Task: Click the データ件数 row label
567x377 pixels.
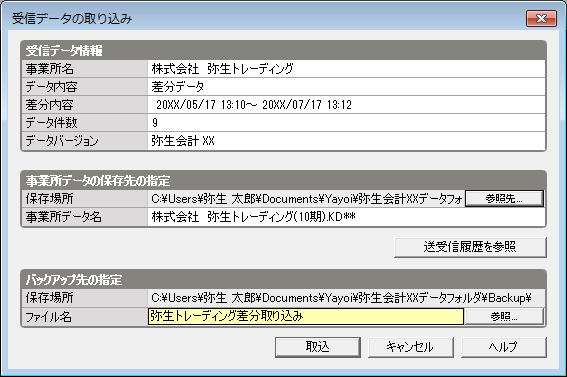Action: (x=51, y=123)
